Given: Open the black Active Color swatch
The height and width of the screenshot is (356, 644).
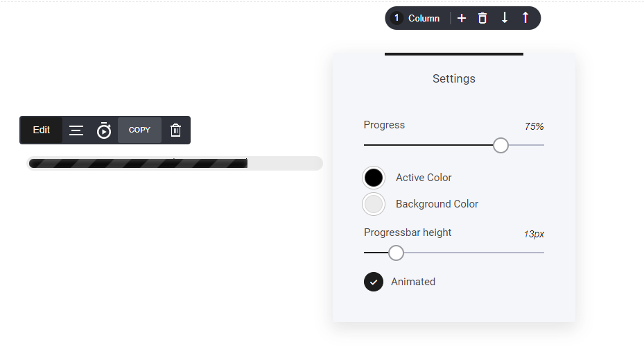Looking at the screenshot, I should (x=374, y=178).
